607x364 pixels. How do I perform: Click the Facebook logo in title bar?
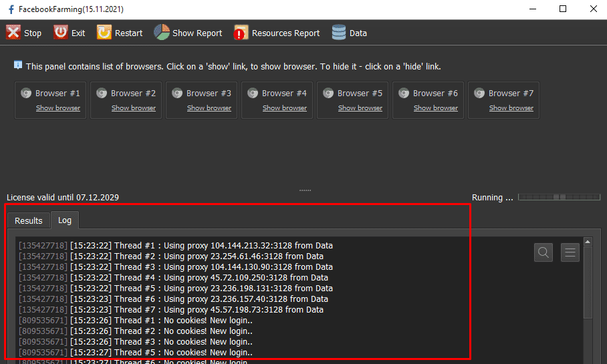(11, 9)
